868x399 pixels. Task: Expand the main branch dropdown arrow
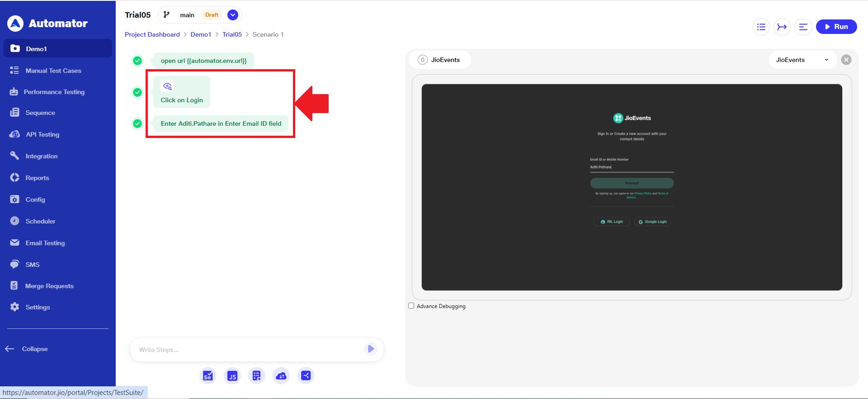(233, 15)
